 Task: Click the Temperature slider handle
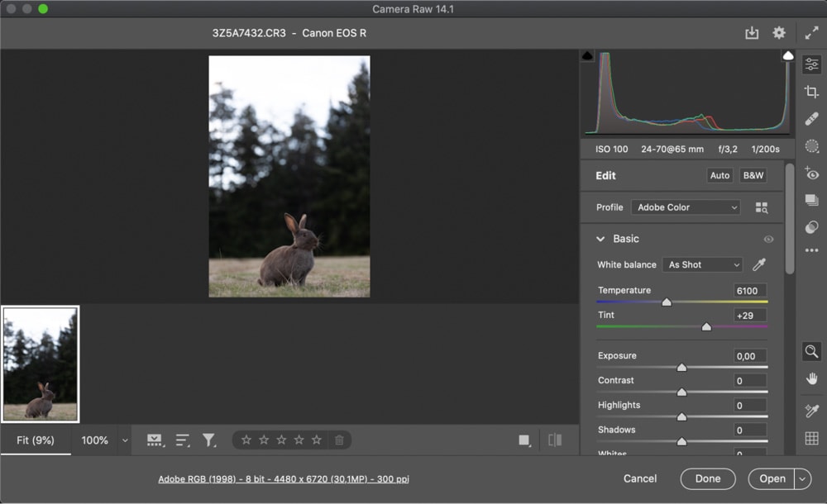pyautogui.click(x=667, y=302)
